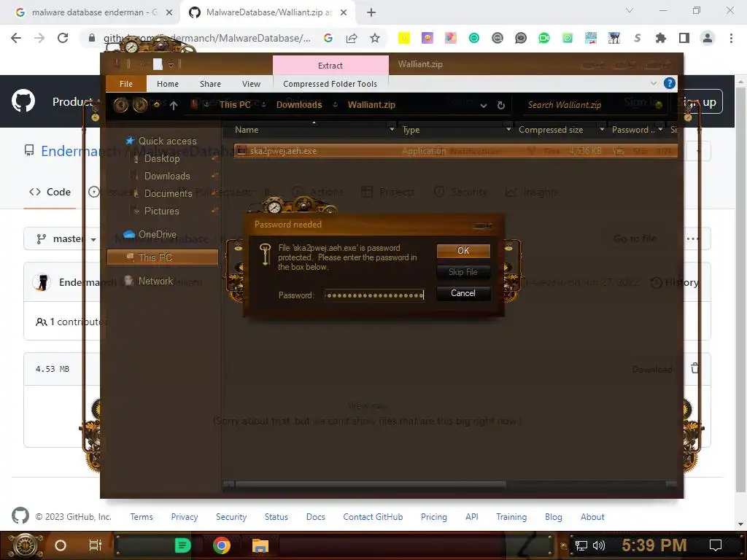747x560 pixels.
Task: Open Chrome from the taskbar
Action: pyautogui.click(x=222, y=545)
